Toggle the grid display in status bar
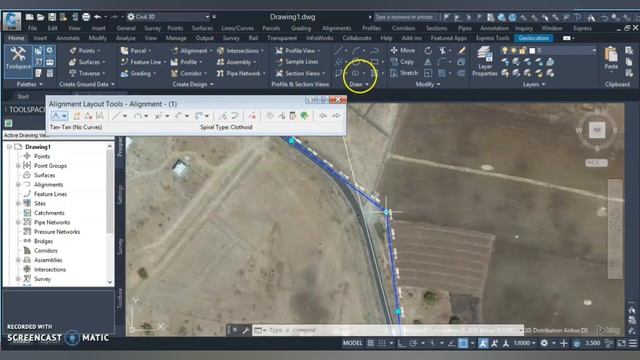The width and height of the screenshot is (640, 360). tap(370, 343)
